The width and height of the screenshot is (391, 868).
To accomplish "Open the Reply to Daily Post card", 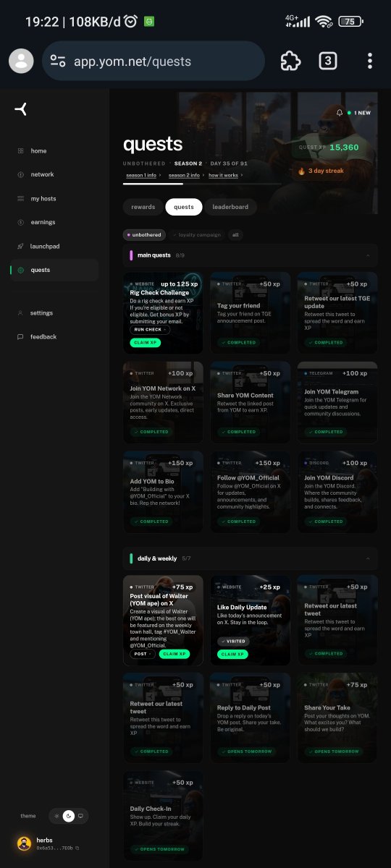I will click(x=250, y=718).
